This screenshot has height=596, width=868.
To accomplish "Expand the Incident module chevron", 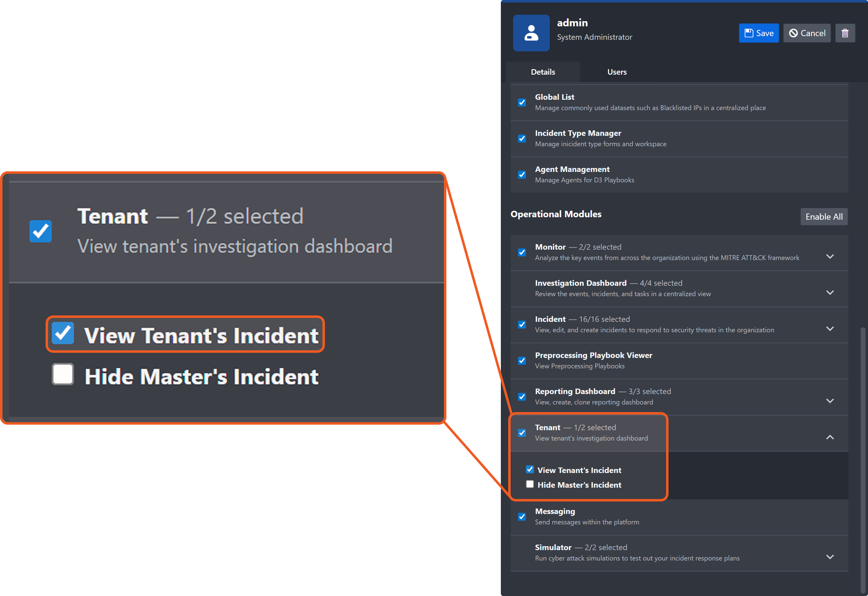I will [829, 329].
